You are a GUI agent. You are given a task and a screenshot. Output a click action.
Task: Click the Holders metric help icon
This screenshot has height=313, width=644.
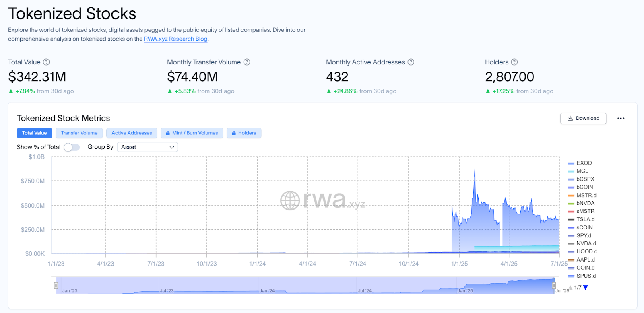coord(514,62)
